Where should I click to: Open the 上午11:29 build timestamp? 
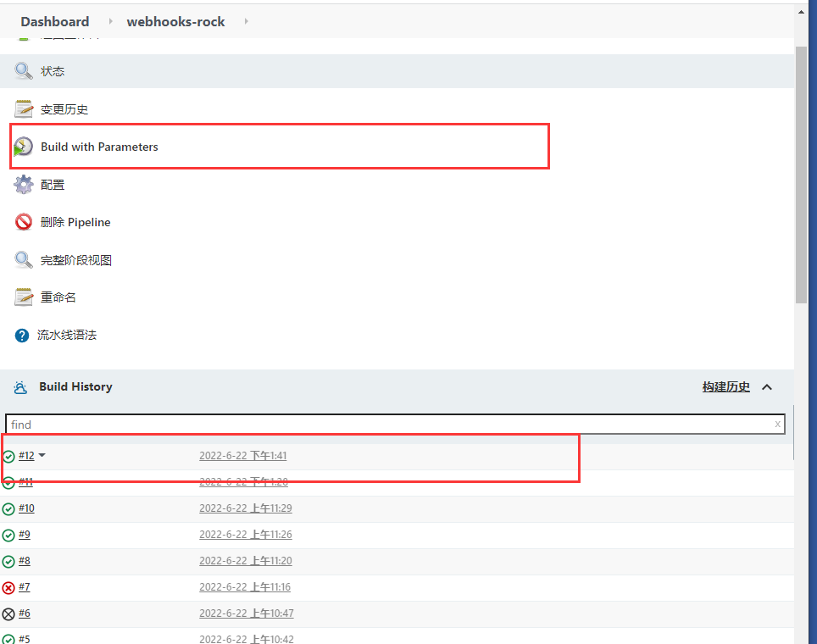246,508
